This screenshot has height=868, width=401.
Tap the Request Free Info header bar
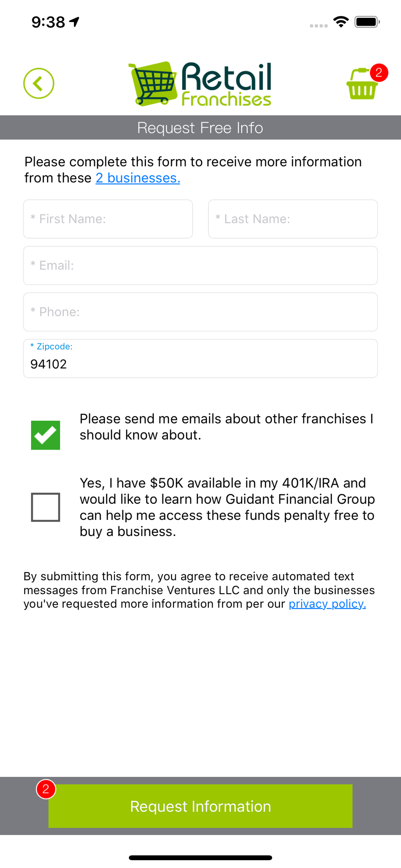200,128
